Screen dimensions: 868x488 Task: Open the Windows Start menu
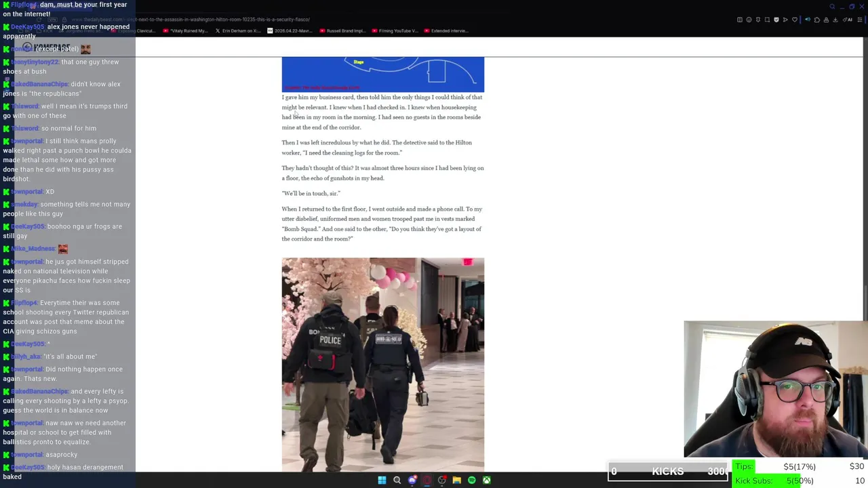coord(382,480)
